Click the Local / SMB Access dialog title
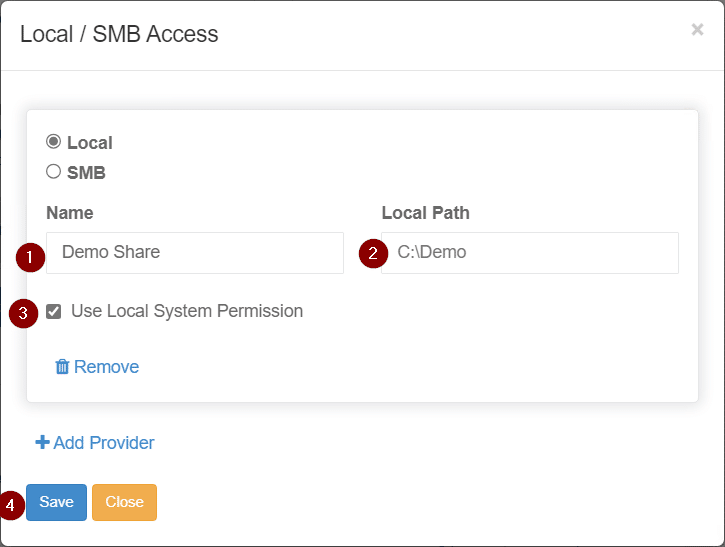Image resolution: width=725 pixels, height=547 pixels. [119, 34]
